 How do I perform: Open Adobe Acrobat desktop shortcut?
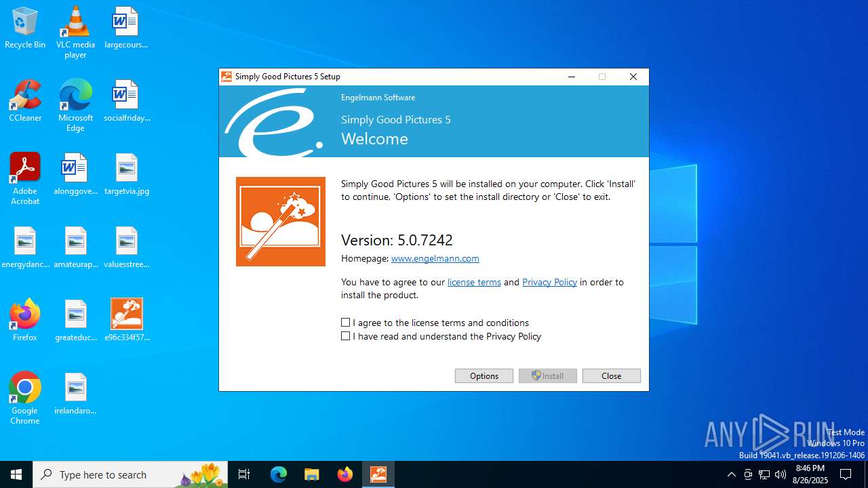point(25,178)
